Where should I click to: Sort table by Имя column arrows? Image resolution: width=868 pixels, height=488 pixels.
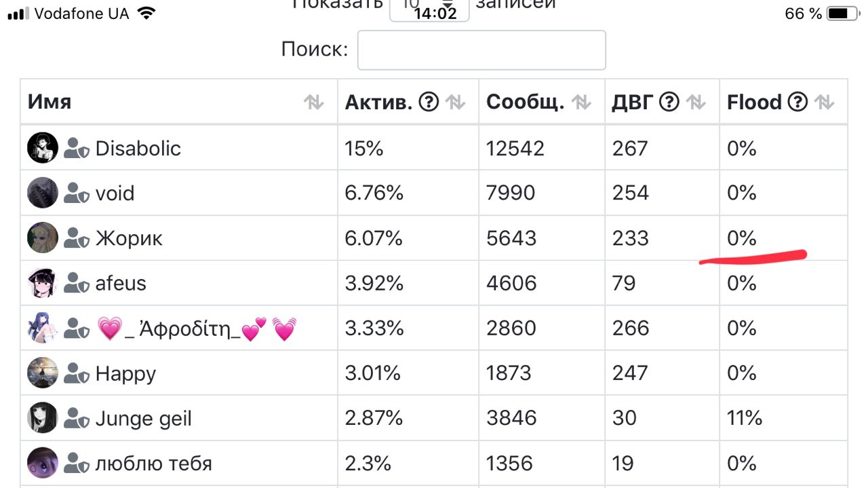[313, 102]
